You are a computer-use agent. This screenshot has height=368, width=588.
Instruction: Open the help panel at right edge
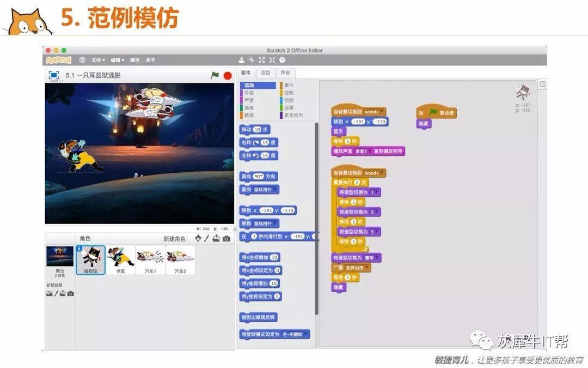tap(542, 84)
